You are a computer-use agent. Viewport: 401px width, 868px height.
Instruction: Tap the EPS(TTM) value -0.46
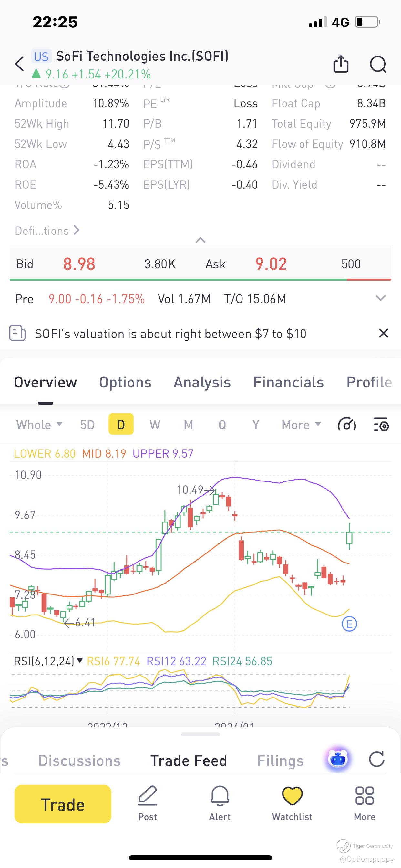coord(245,164)
